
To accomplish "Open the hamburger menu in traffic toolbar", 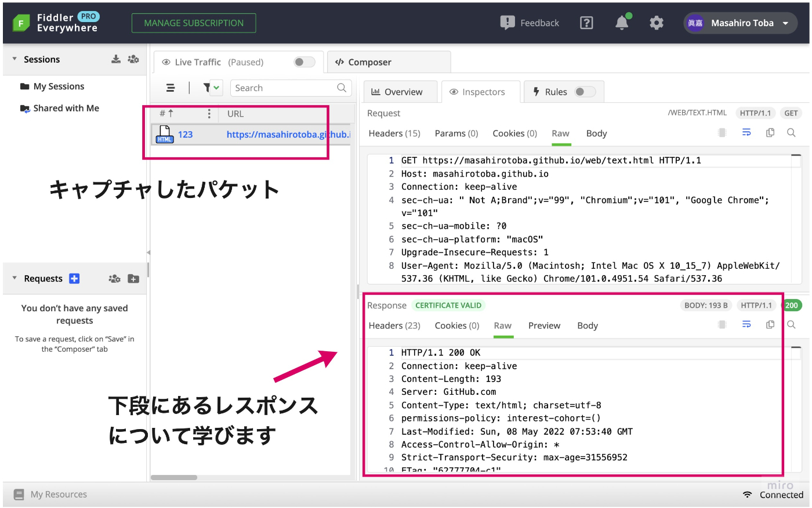I will coord(171,88).
